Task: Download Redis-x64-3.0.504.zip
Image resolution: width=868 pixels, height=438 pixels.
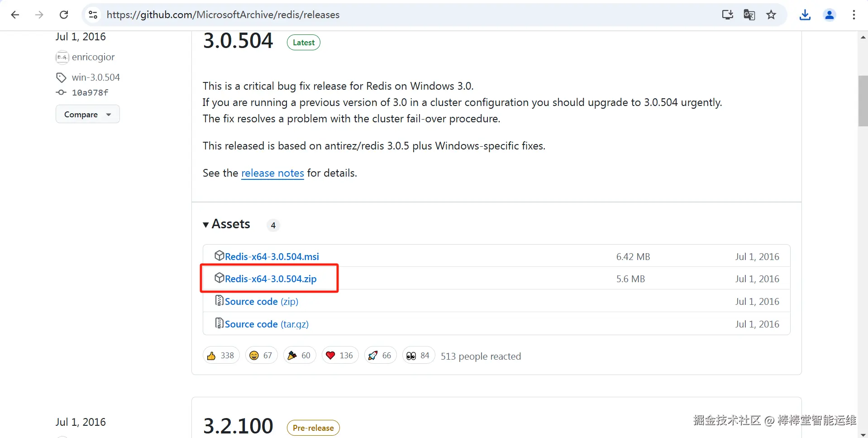Action: tap(270, 279)
